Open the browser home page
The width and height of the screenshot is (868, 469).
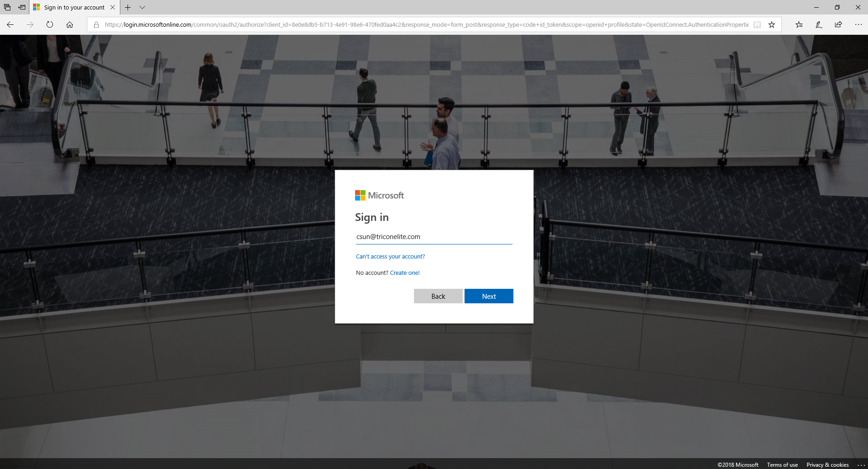[70, 24]
